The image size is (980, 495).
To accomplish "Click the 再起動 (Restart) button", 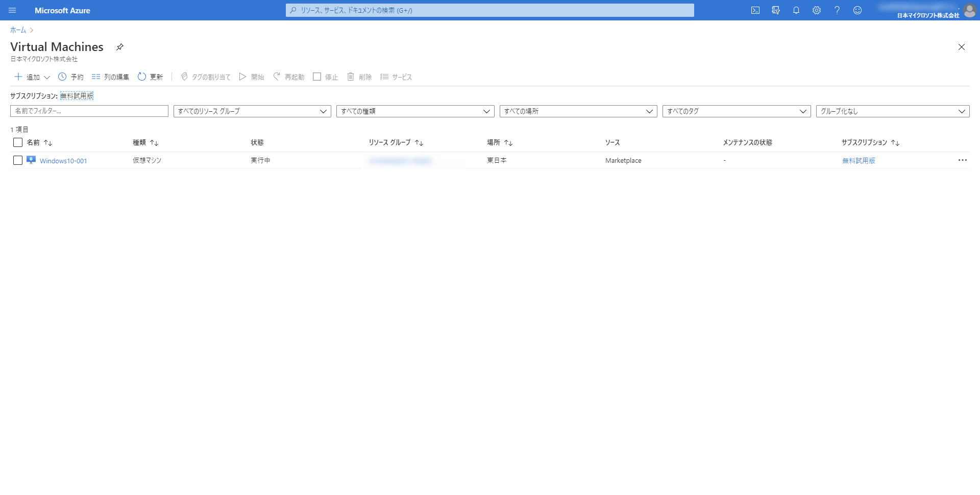I will [288, 77].
